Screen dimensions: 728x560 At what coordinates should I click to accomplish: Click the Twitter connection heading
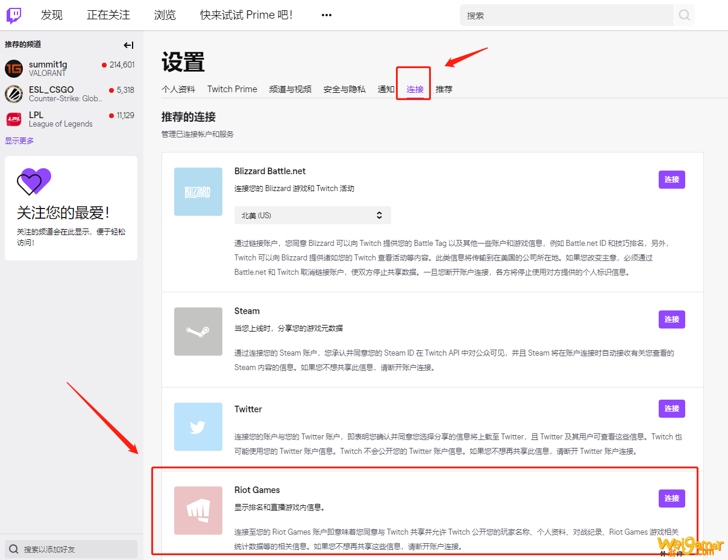click(x=248, y=409)
